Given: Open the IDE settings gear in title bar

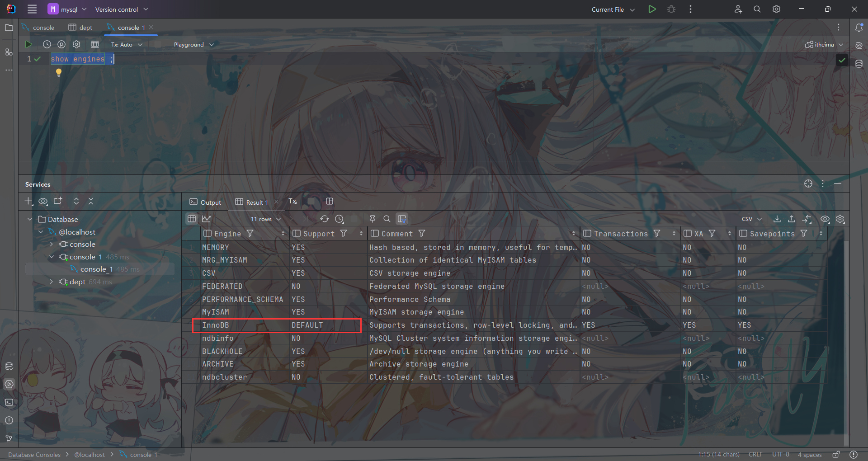Looking at the screenshot, I should [x=776, y=9].
